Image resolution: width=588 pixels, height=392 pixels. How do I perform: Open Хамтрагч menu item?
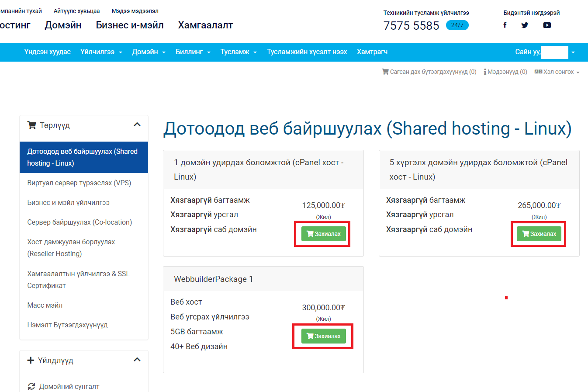372,52
